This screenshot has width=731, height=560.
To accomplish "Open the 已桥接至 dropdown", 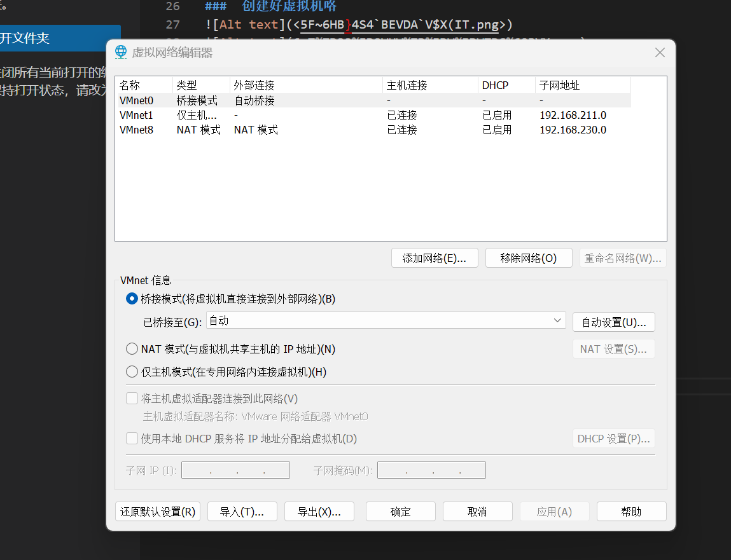I will click(386, 320).
